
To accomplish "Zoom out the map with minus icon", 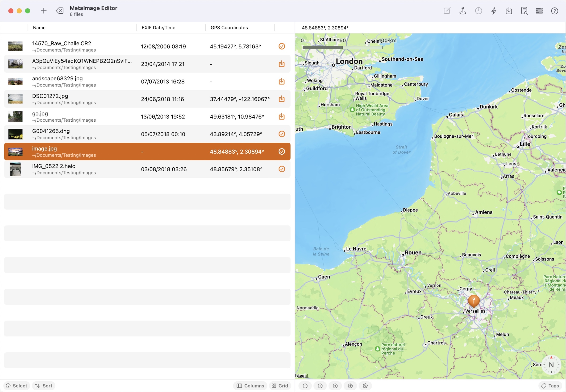I will [x=305, y=386].
